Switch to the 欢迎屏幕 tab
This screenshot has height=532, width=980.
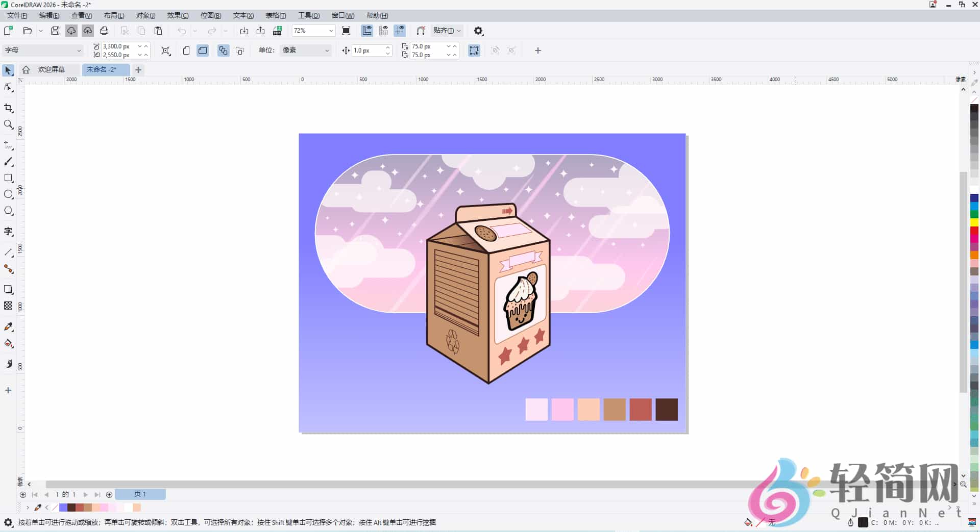click(51, 69)
